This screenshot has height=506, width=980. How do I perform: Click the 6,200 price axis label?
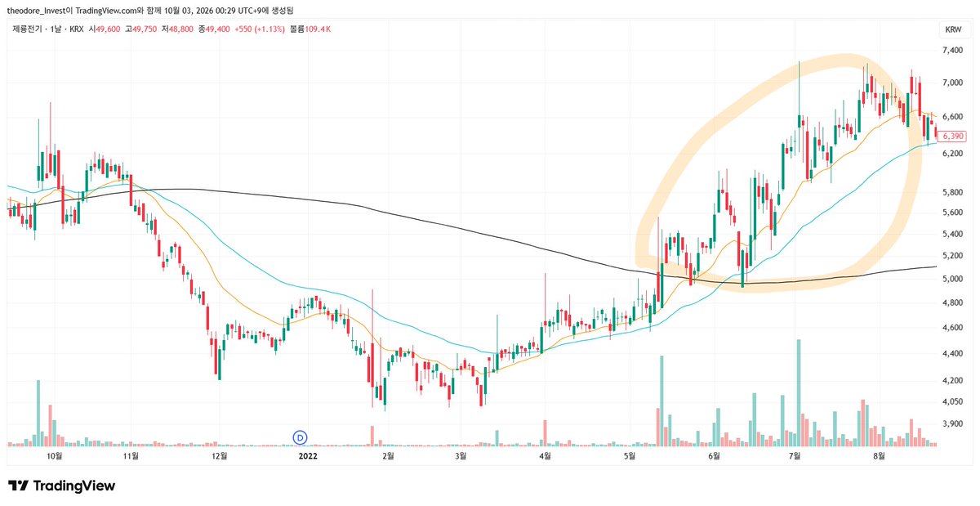tap(954, 154)
